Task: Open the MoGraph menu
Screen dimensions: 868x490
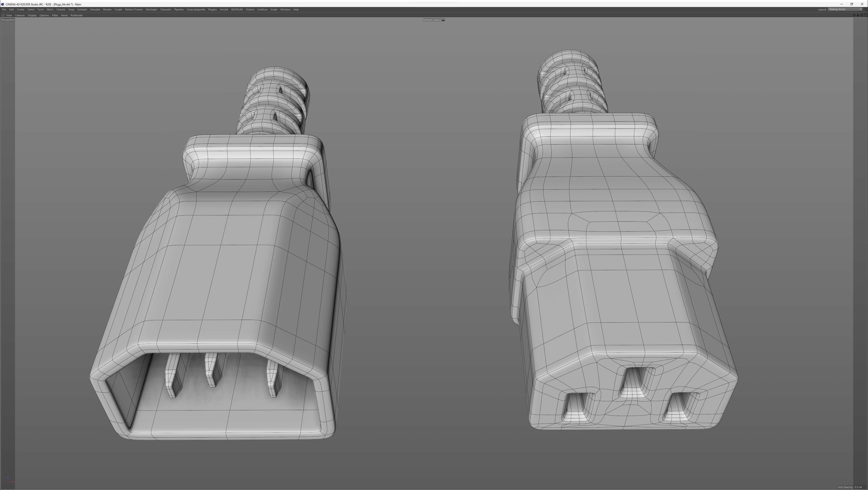Action: point(151,9)
